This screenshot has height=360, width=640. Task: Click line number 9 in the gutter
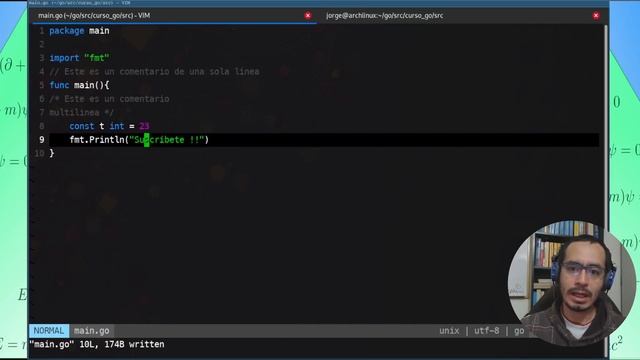(42, 140)
